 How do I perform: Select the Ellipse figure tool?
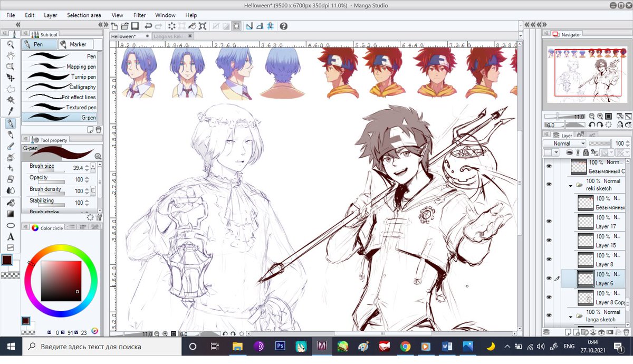pos(10,225)
